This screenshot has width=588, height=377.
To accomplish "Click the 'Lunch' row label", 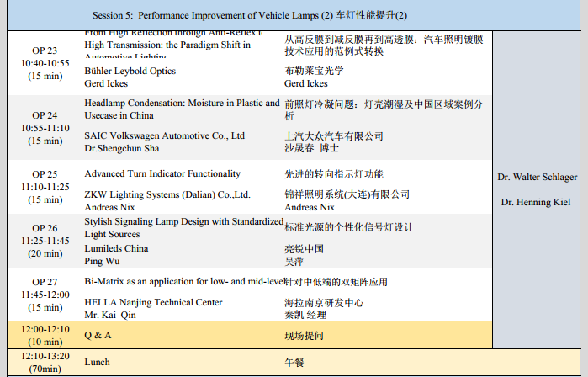I will tap(97, 362).
